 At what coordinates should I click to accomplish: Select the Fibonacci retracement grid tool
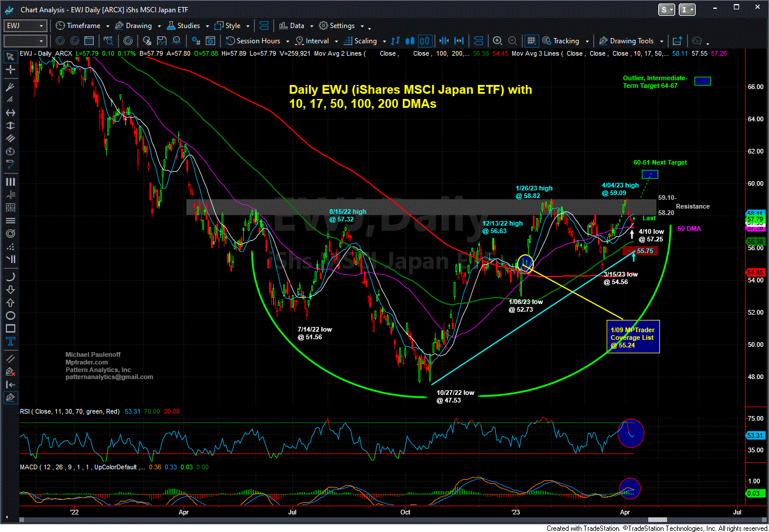11,207
